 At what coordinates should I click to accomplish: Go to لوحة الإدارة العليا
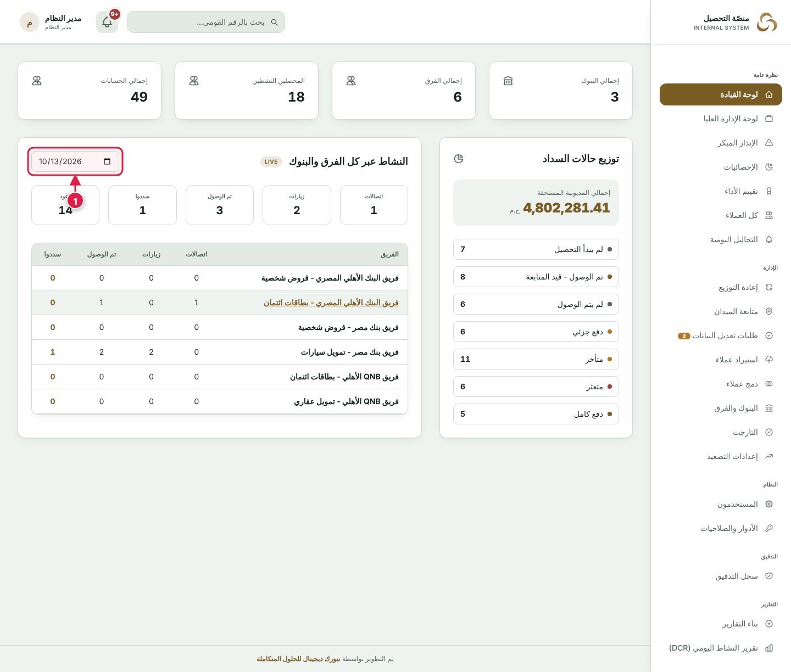pyautogui.click(x=721, y=119)
